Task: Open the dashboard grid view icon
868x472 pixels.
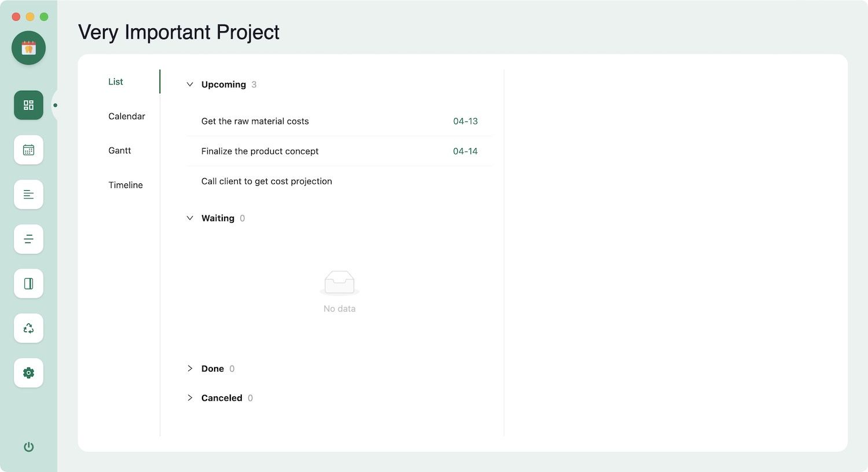Action: click(28, 105)
